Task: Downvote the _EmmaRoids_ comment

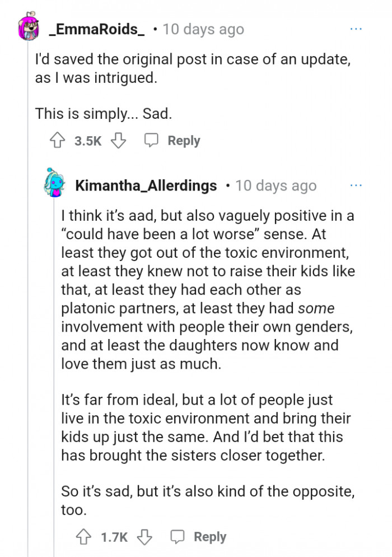Action: pyautogui.click(x=118, y=141)
